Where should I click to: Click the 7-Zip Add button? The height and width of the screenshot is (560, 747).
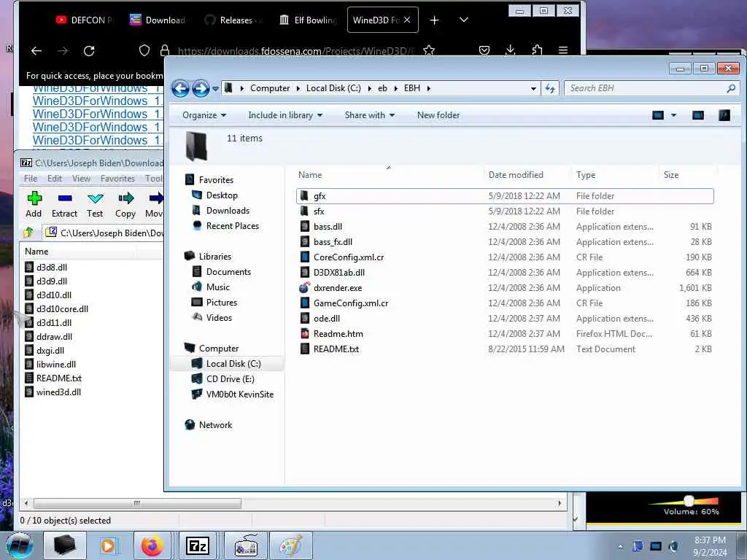pos(34,204)
